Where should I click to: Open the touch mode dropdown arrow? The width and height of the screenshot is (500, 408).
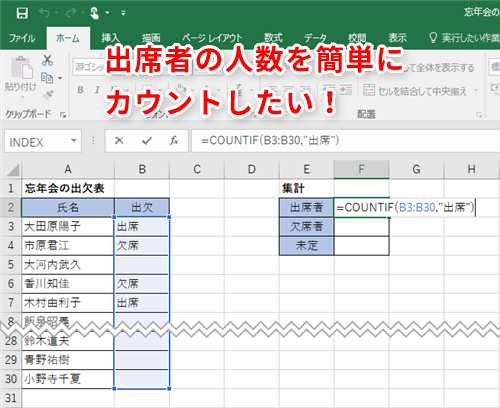(107, 13)
